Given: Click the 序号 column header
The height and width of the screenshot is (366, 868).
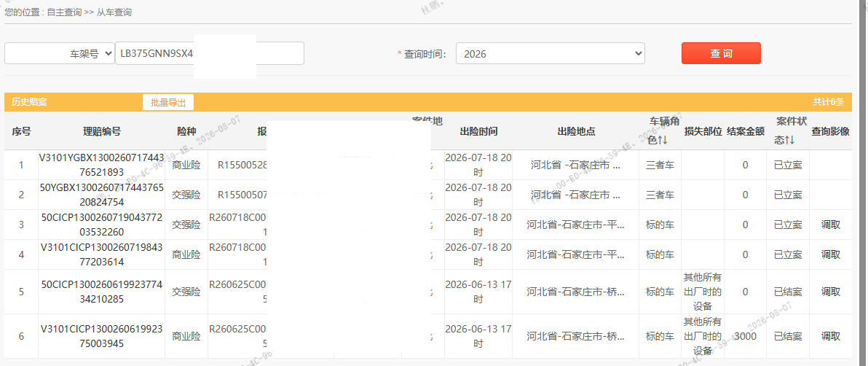Looking at the screenshot, I should pos(21,131).
